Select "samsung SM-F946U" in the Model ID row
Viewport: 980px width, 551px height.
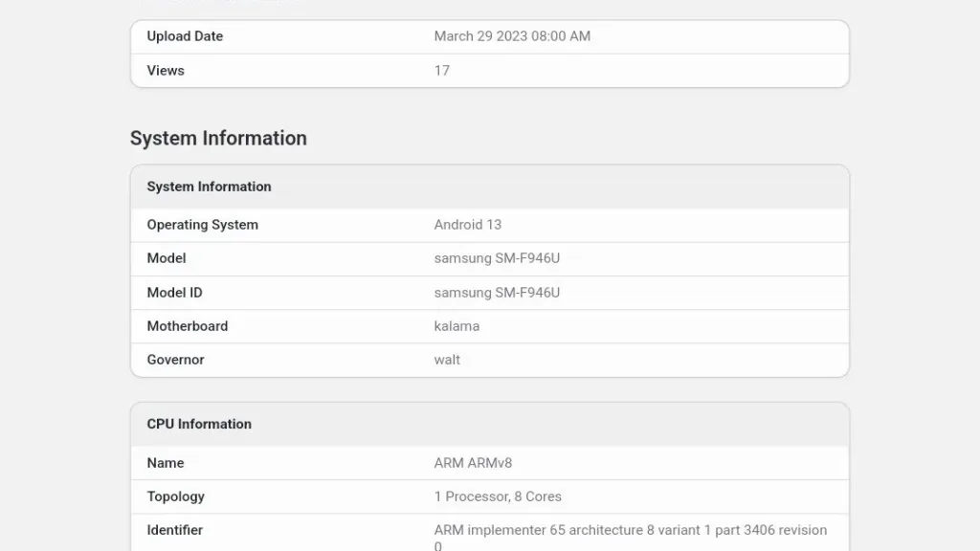[497, 293]
